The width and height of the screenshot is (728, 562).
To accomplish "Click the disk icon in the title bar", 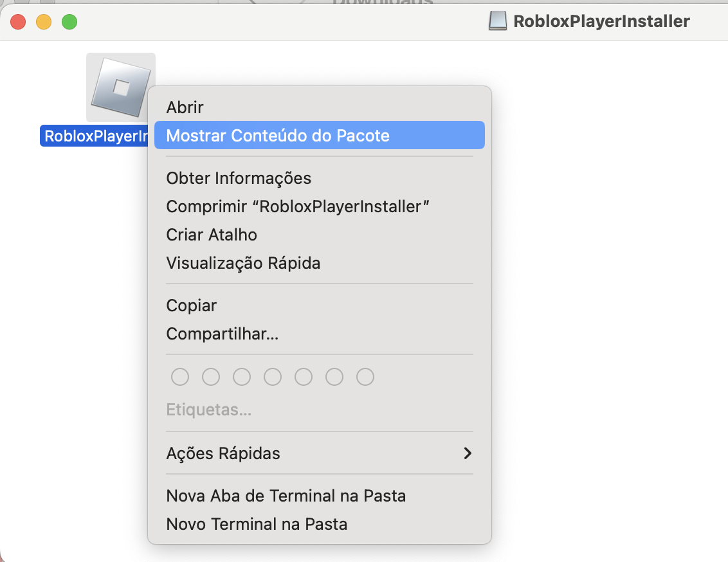I will coord(498,22).
